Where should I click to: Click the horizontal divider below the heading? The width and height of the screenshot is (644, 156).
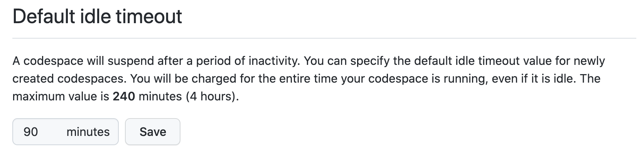click(324, 38)
